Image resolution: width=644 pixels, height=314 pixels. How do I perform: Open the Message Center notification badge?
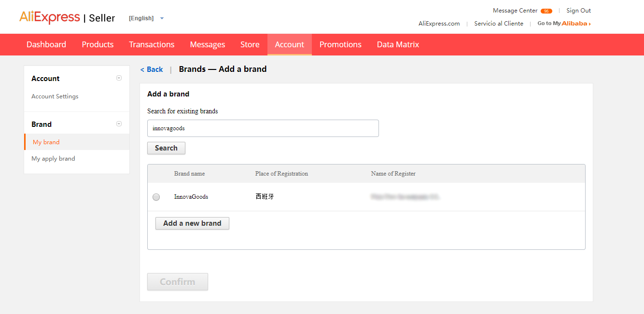(x=546, y=11)
